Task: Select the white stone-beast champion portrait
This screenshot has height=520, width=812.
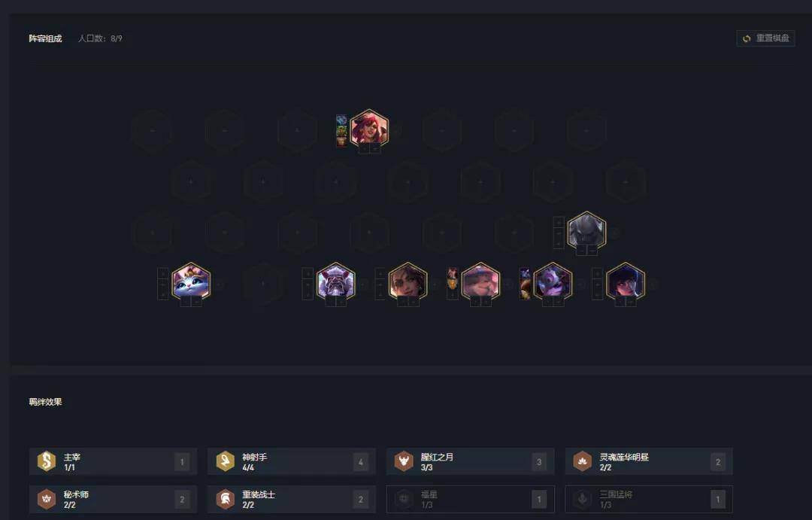Action: click(x=336, y=281)
